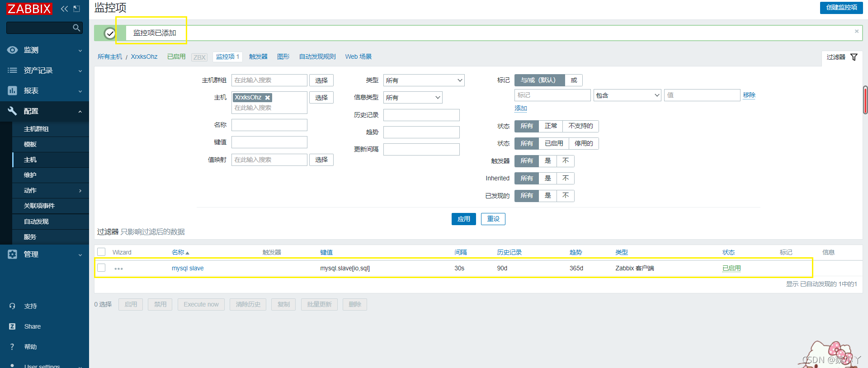868x368 pixels.
Task: Click 选择 button next to 主机群组
Action: tap(321, 80)
